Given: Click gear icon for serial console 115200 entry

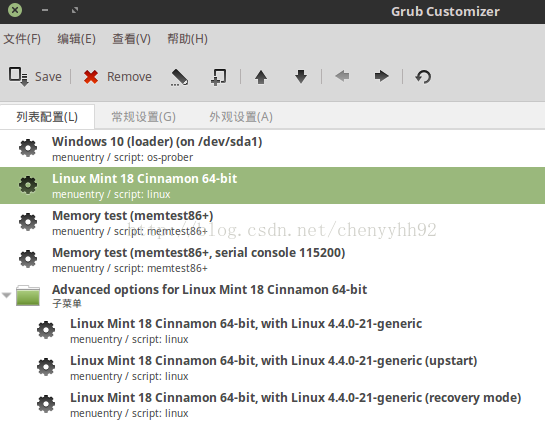Looking at the screenshot, I should (x=28, y=259).
